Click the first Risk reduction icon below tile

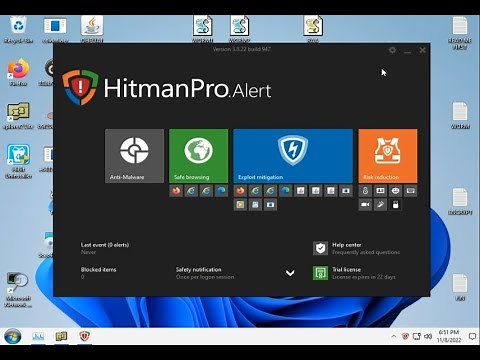365,191
